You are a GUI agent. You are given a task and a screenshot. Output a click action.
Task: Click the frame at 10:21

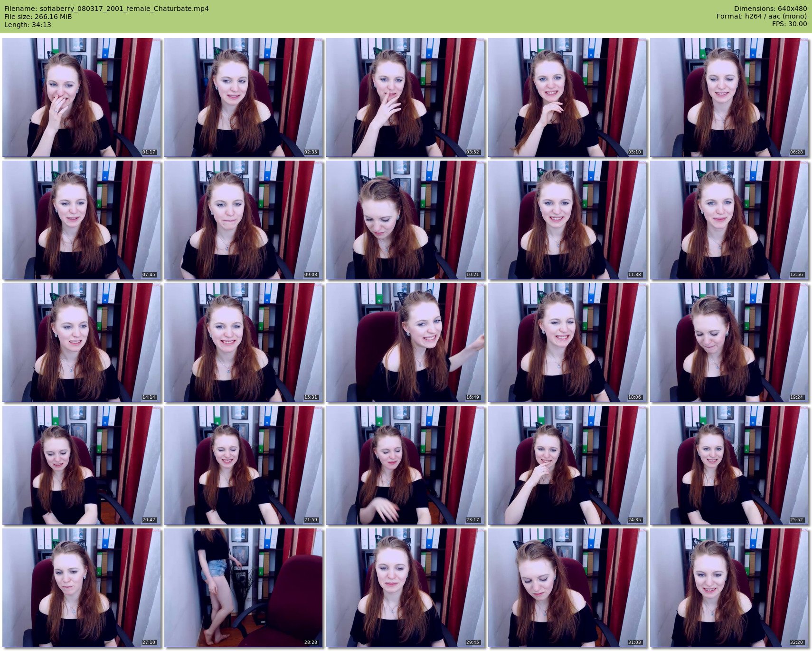click(406, 220)
